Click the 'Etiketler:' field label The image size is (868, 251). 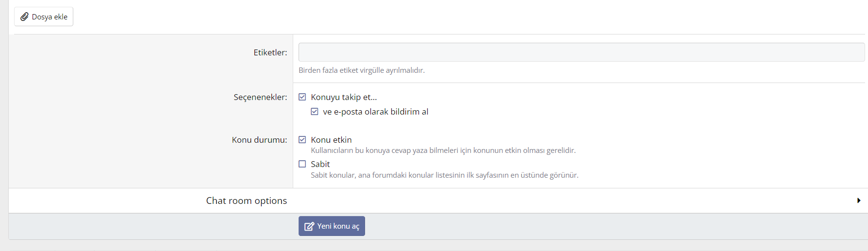[270, 52]
